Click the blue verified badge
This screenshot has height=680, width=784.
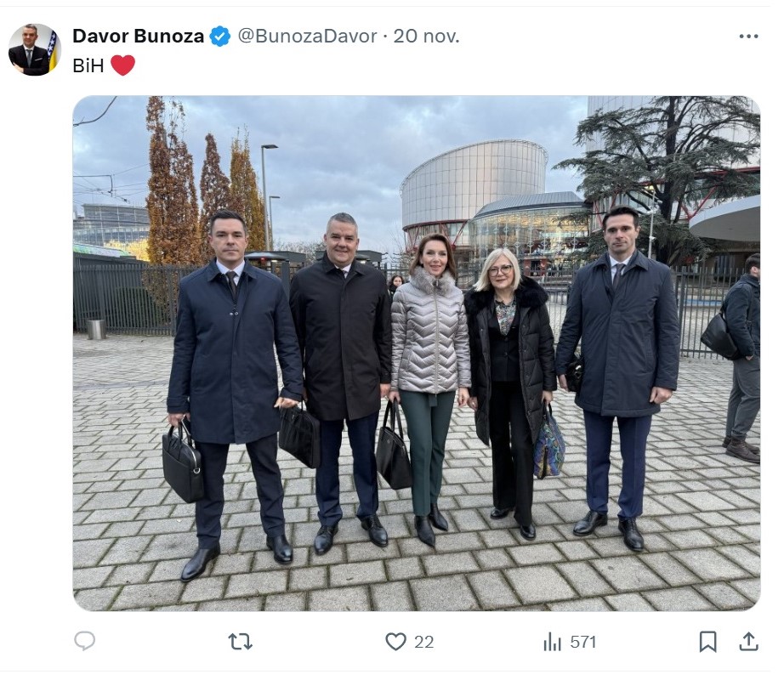click(x=219, y=37)
